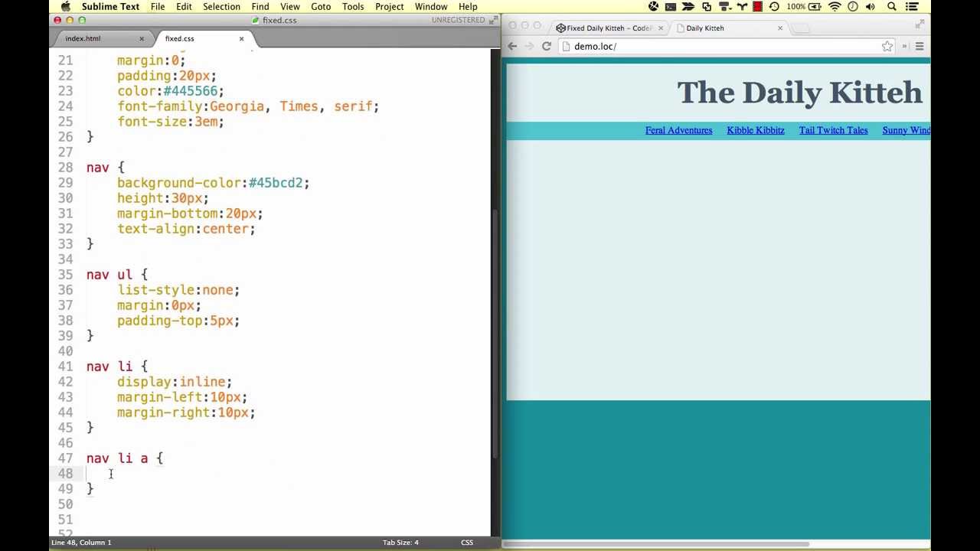Open the Goto menu
The width and height of the screenshot is (980, 551).
(x=321, y=6)
